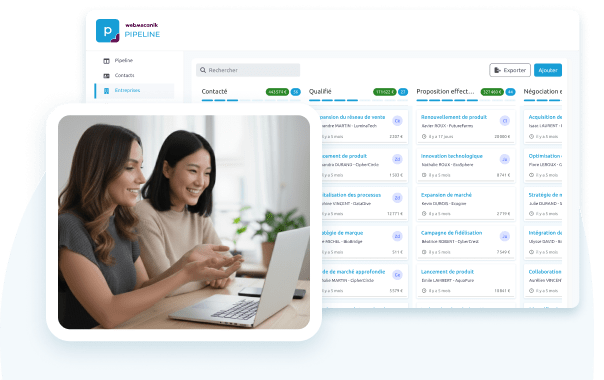Viewport: 604px width, 380px height.
Task: Click the magnifying glass search icon
Action: (203, 70)
